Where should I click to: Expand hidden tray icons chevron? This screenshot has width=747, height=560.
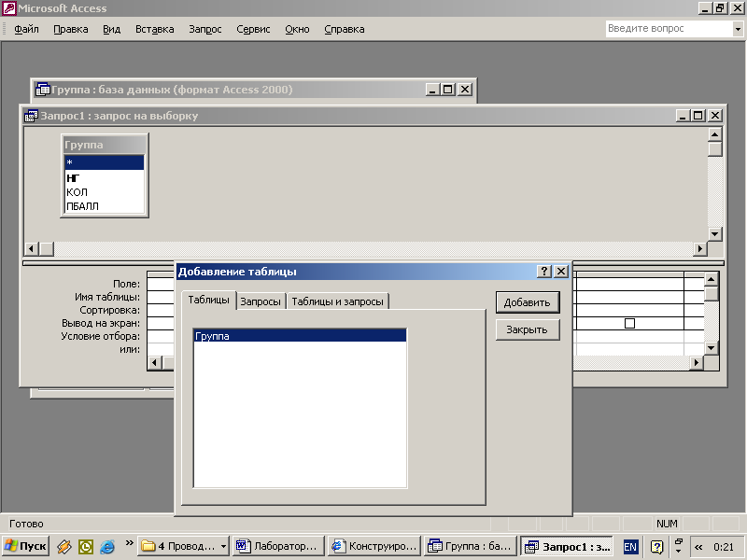click(x=698, y=547)
